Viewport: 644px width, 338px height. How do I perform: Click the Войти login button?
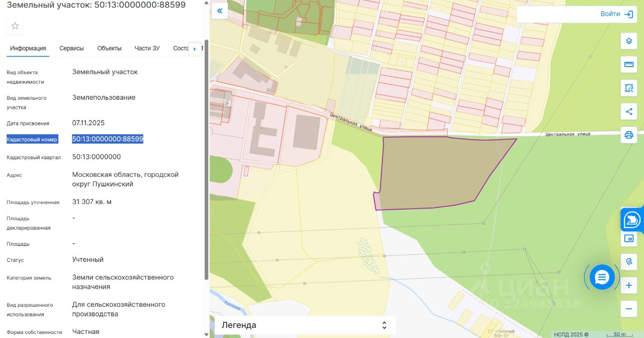click(616, 14)
